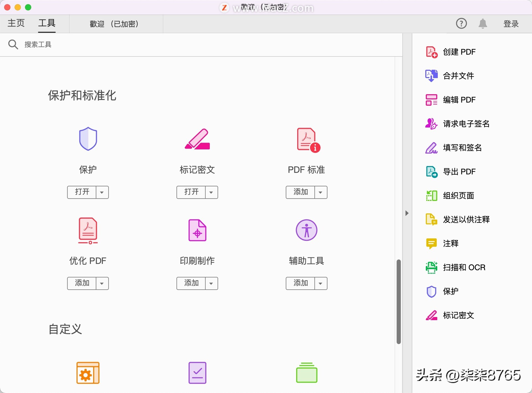Viewport: 532px width, 393px height.
Task: Click the 搜索工具 search field
Action: [38, 45]
